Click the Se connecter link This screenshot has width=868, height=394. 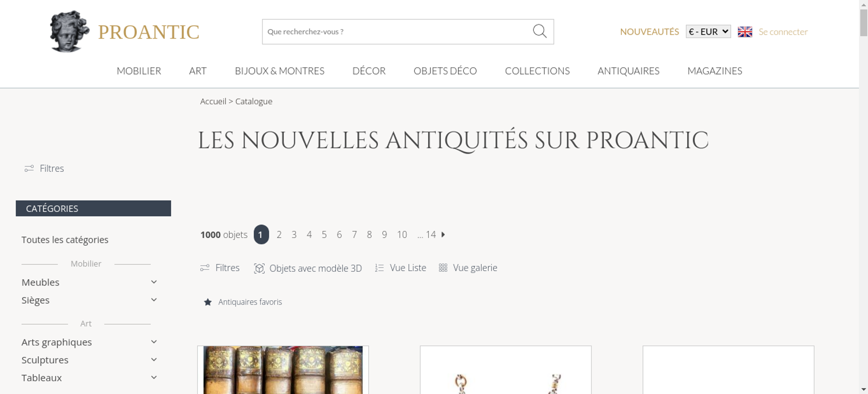pos(783,32)
